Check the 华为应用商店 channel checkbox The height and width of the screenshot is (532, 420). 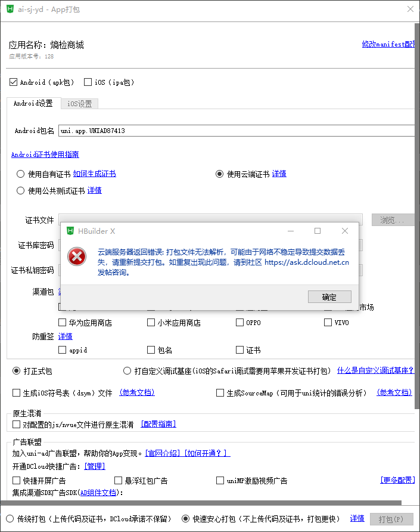pyautogui.click(x=63, y=322)
